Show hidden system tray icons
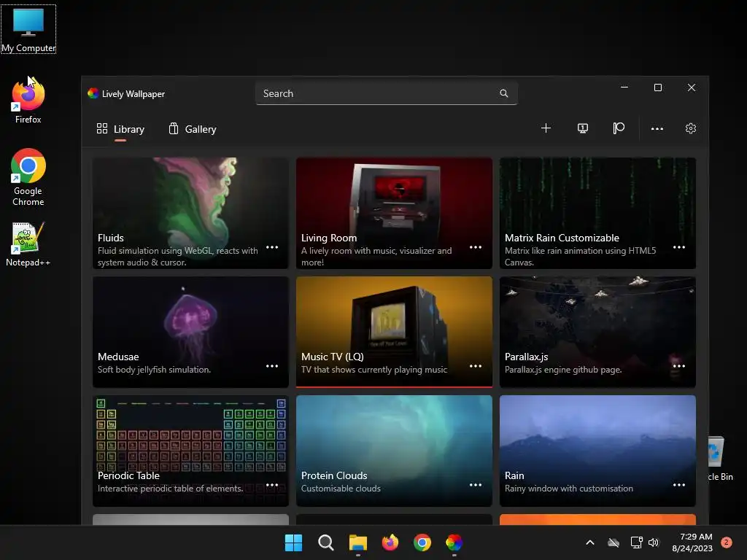Image resolution: width=747 pixels, height=560 pixels. point(589,542)
